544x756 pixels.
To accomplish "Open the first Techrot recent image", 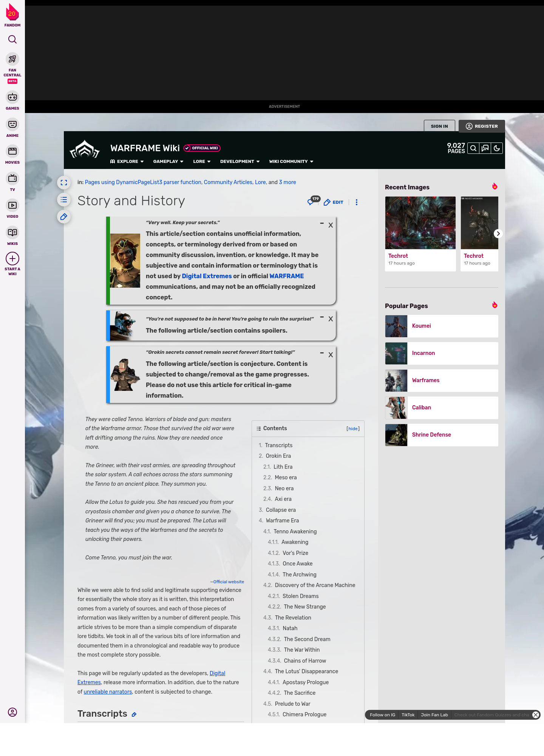I will point(420,234).
